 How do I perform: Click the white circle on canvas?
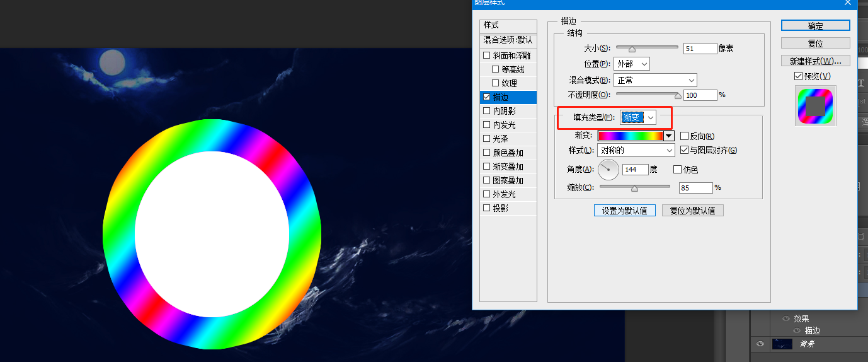pos(212,234)
